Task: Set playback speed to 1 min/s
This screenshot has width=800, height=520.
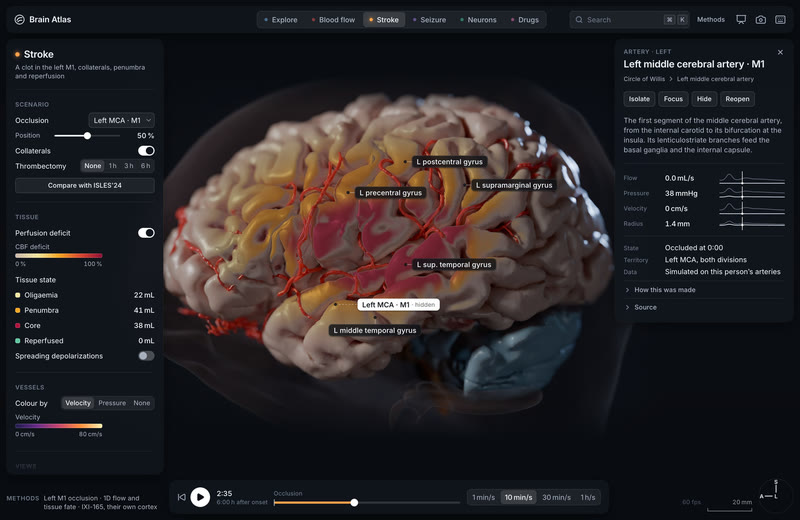Action: pos(483,497)
